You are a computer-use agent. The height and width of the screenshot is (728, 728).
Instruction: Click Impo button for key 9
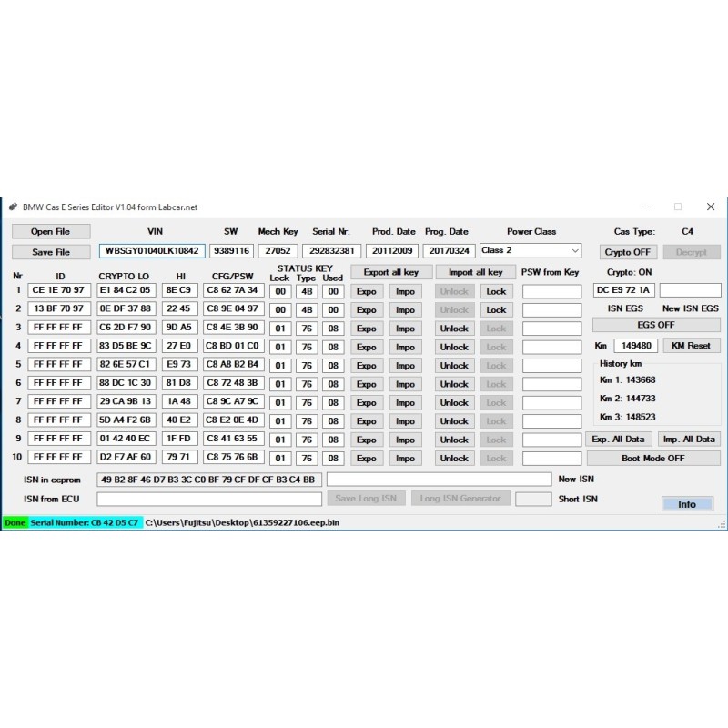pyautogui.click(x=405, y=440)
